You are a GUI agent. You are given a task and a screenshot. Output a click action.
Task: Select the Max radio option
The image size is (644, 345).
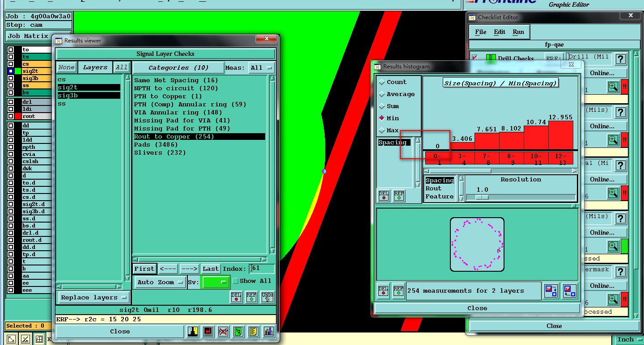click(381, 130)
